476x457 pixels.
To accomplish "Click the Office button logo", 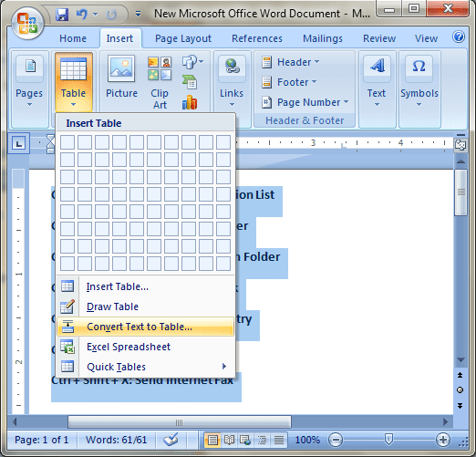I will point(27,24).
